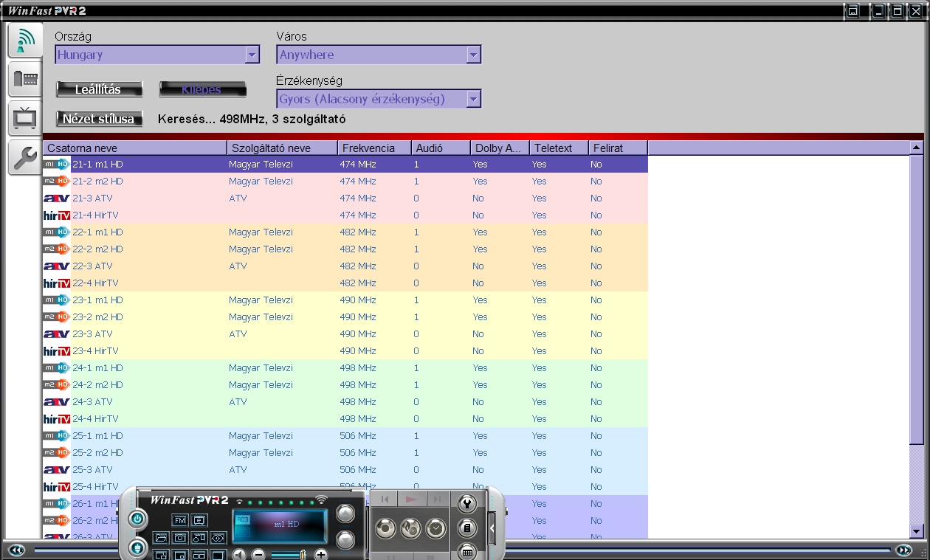Viewport: 930px width, 560px height.
Task: Click the disc burn round button
Action: [410, 528]
